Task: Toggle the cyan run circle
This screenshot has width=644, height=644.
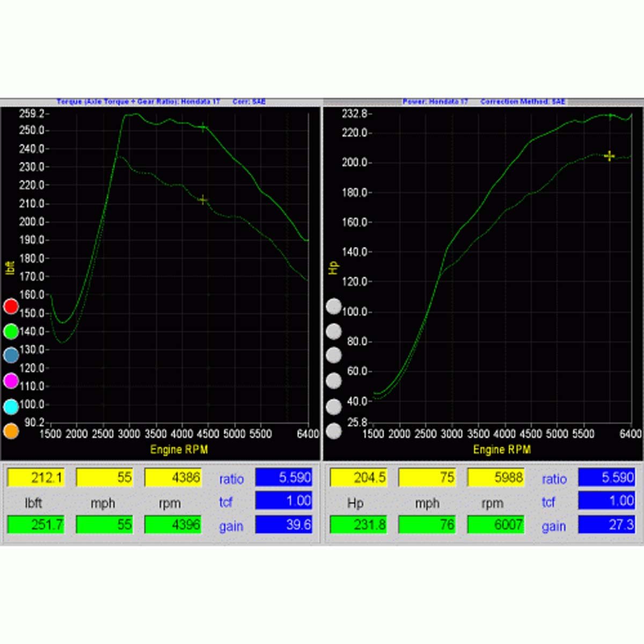Action: [x=11, y=406]
